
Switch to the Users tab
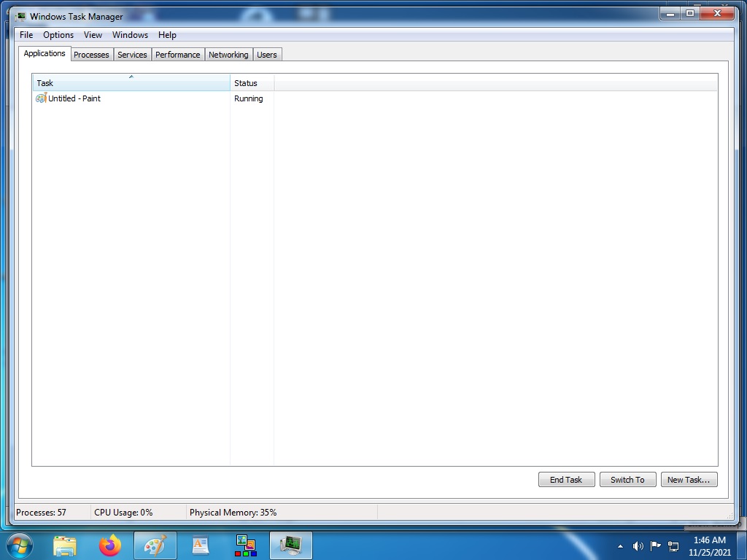coord(267,55)
